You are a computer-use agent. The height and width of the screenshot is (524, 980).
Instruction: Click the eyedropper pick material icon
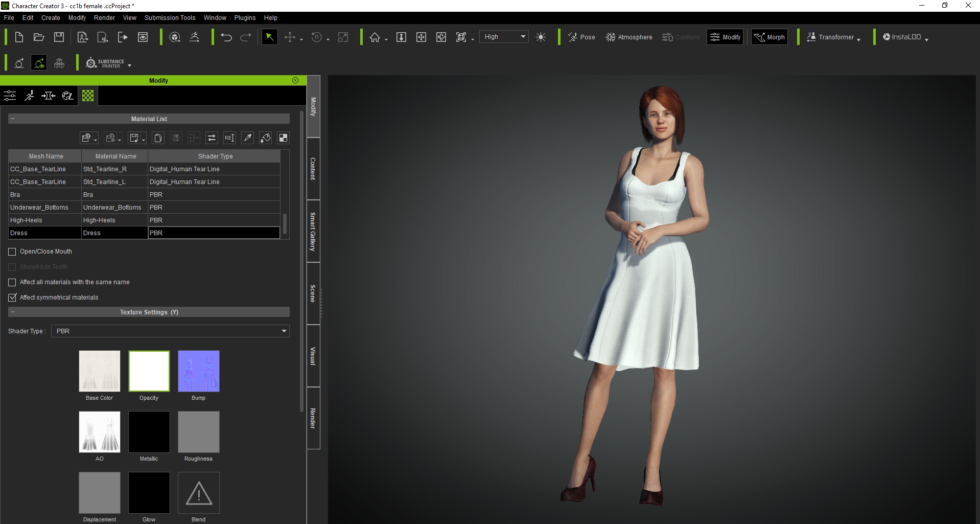pyautogui.click(x=247, y=138)
